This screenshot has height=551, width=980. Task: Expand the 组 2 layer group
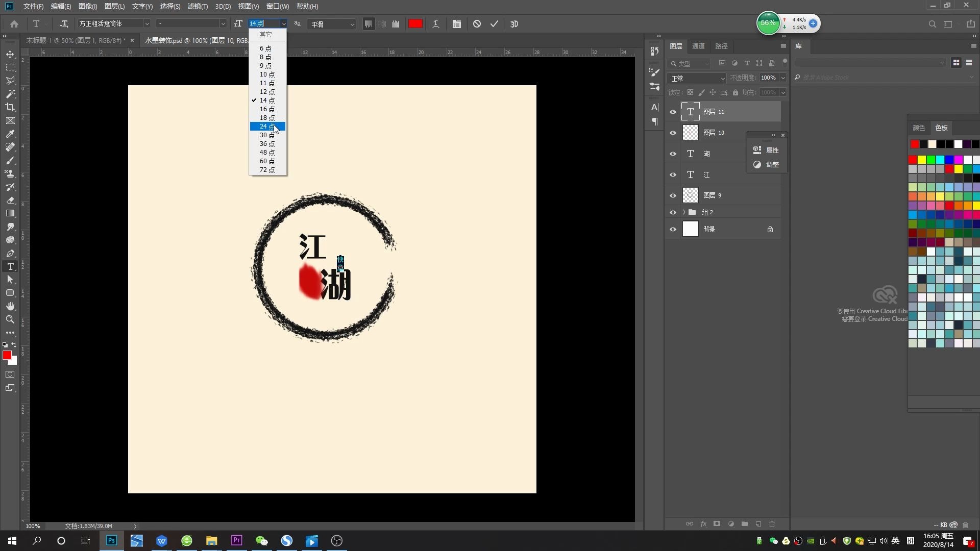coord(684,212)
